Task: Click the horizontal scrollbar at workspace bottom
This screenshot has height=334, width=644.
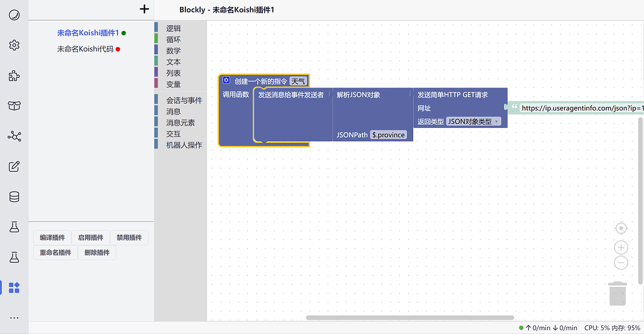Action: [409, 318]
